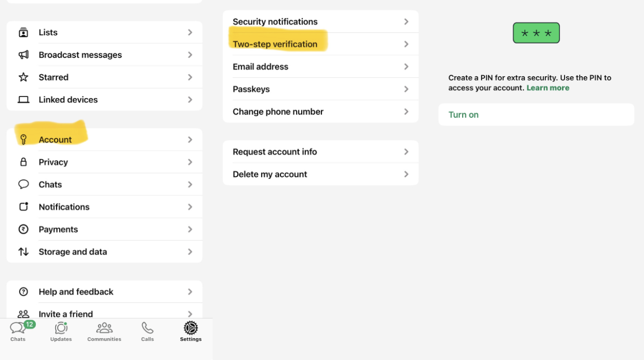Expand Security notifications chevron

(406, 22)
